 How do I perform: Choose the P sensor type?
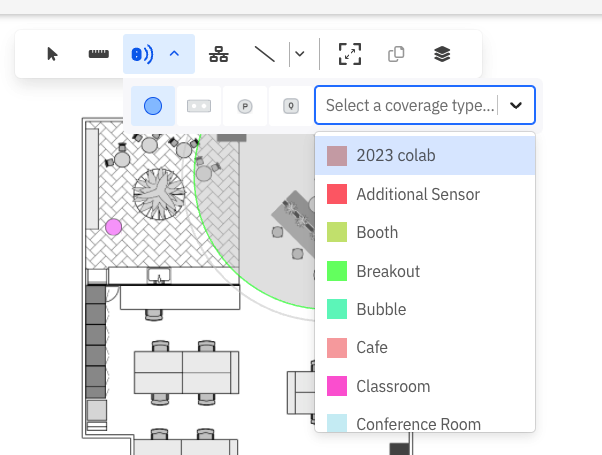click(x=245, y=106)
